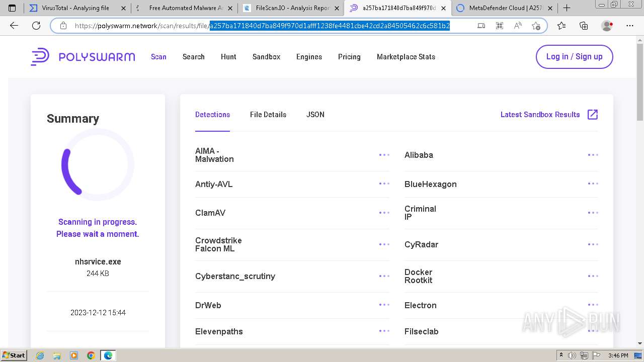Open Sandbox in navigation menu
Image resolution: width=644 pixels, height=362 pixels.
(x=266, y=57)
